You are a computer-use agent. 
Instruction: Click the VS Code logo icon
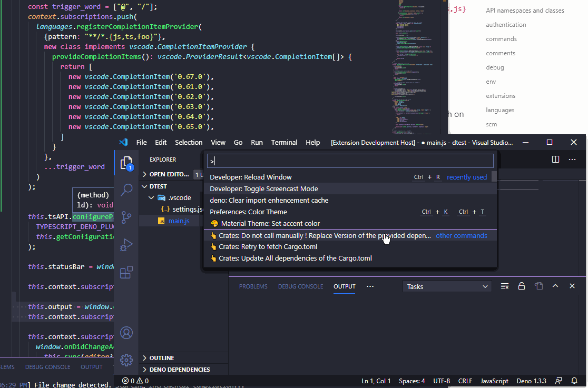tap(123, 143)
